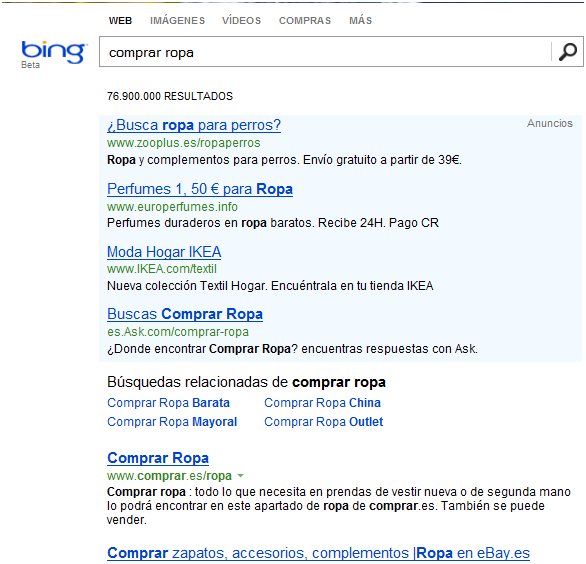Click the www.zooplus.es/ropaperros URL

point(183,143)
